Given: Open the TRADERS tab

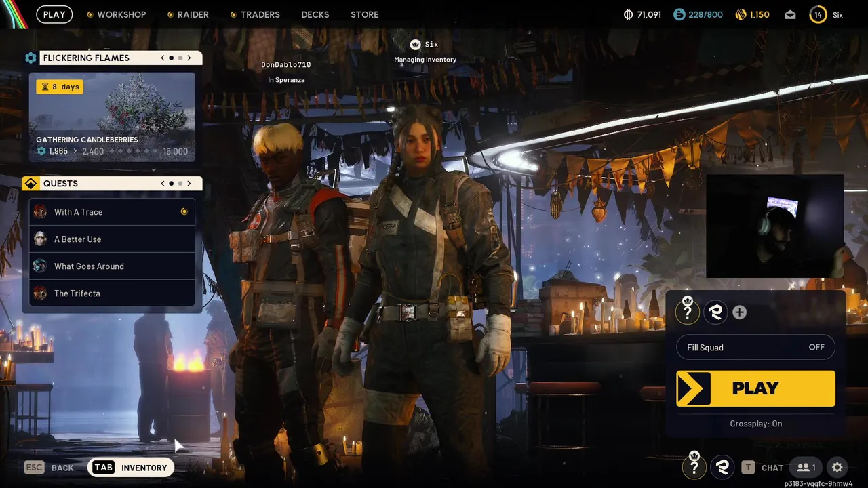Looking at the screenshot, I should [255, 14].
